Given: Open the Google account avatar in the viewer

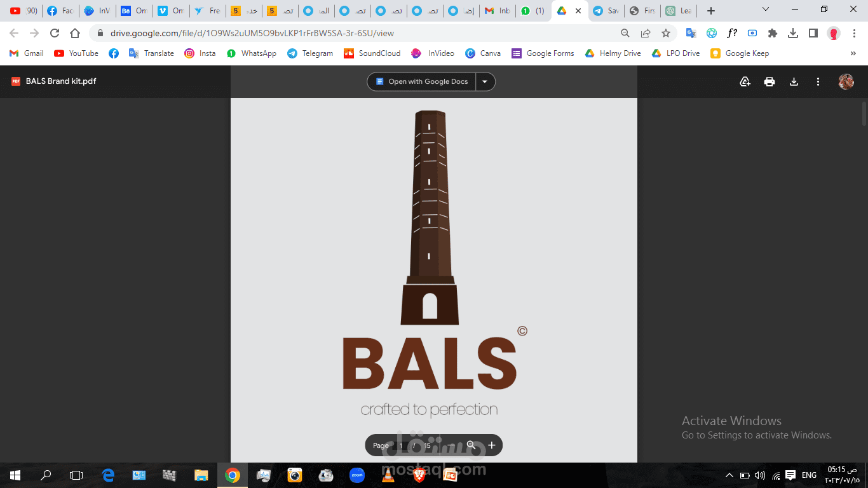Looking at the screenshot, I should pos(846,81).
